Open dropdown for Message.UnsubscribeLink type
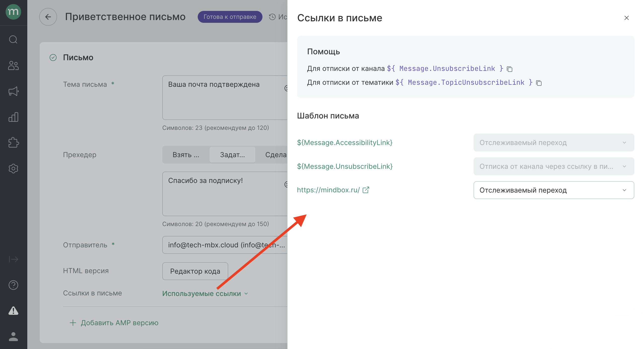 point(553,166)
